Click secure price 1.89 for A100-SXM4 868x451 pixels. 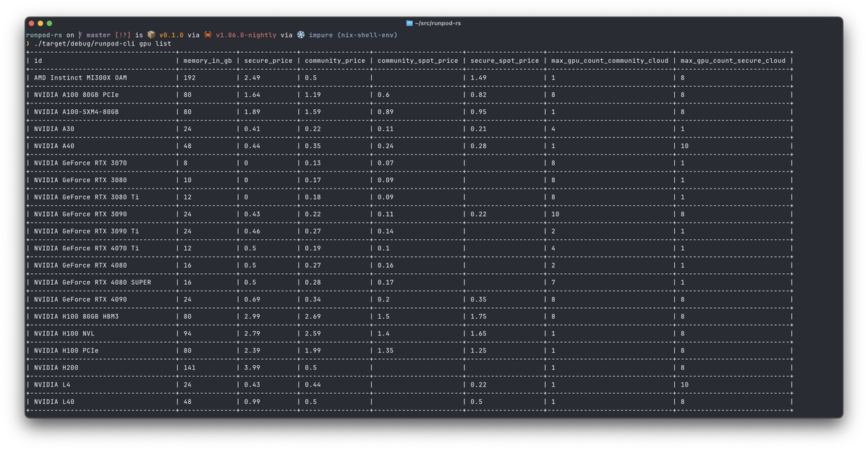[x=252, y=112]
